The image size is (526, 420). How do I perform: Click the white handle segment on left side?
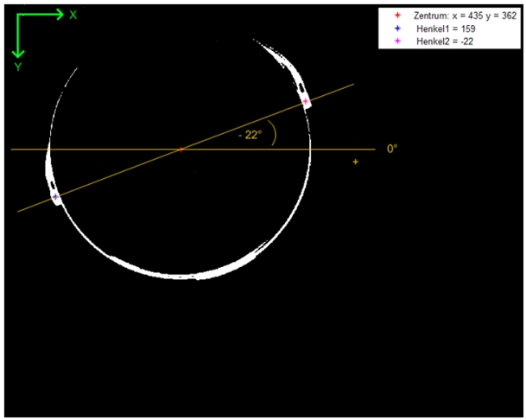(x=53, y=183)
